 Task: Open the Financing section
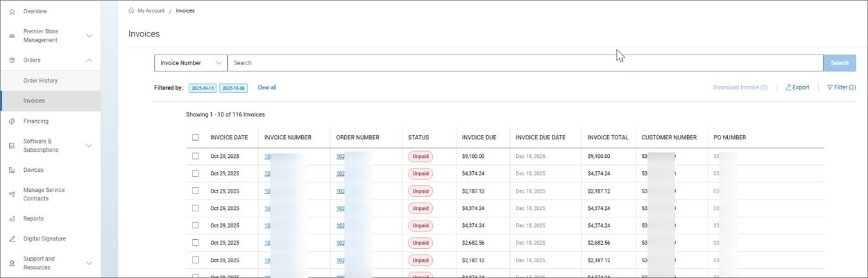[36, 121]
